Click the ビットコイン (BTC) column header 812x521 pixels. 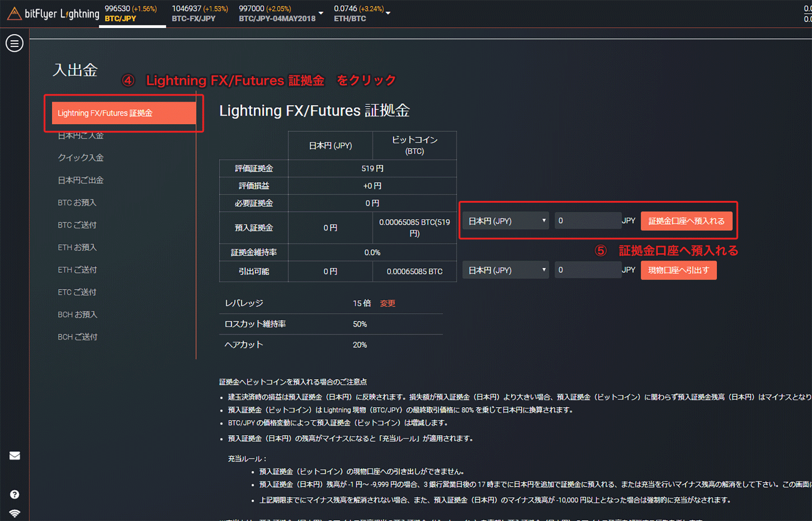[415, 145]
